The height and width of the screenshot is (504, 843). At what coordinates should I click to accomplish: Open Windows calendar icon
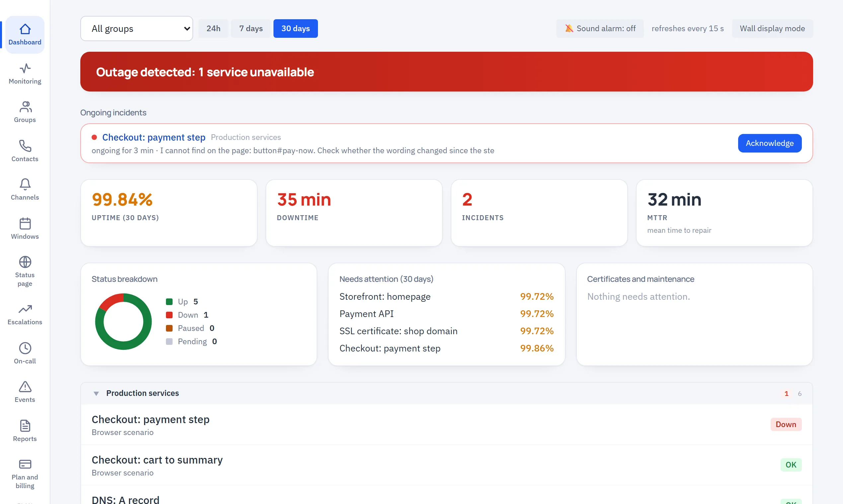[25, 223]
